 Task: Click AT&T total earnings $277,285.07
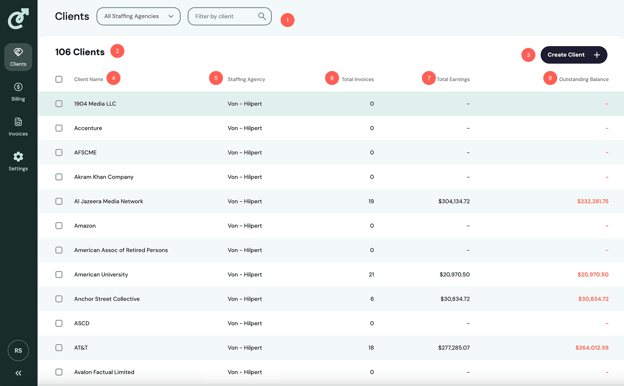(454, 348)
